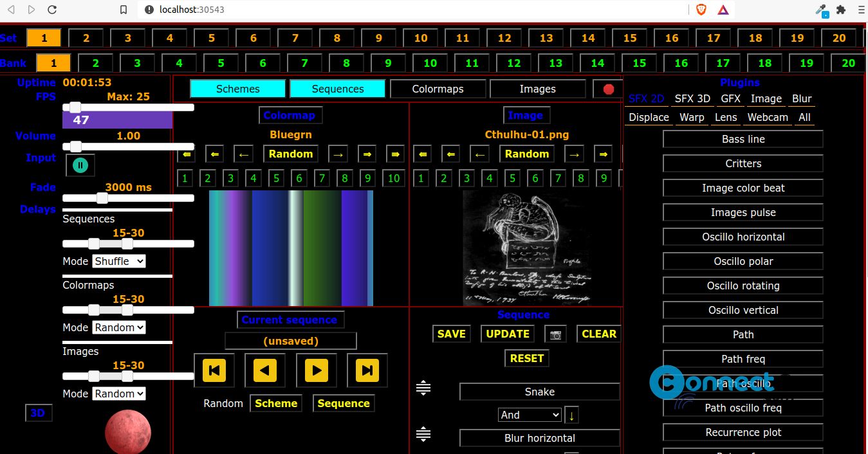Open the Colormaps Mode Random dropdown
The width and height of the screenshot is (868, 454).
click(119, 327)
